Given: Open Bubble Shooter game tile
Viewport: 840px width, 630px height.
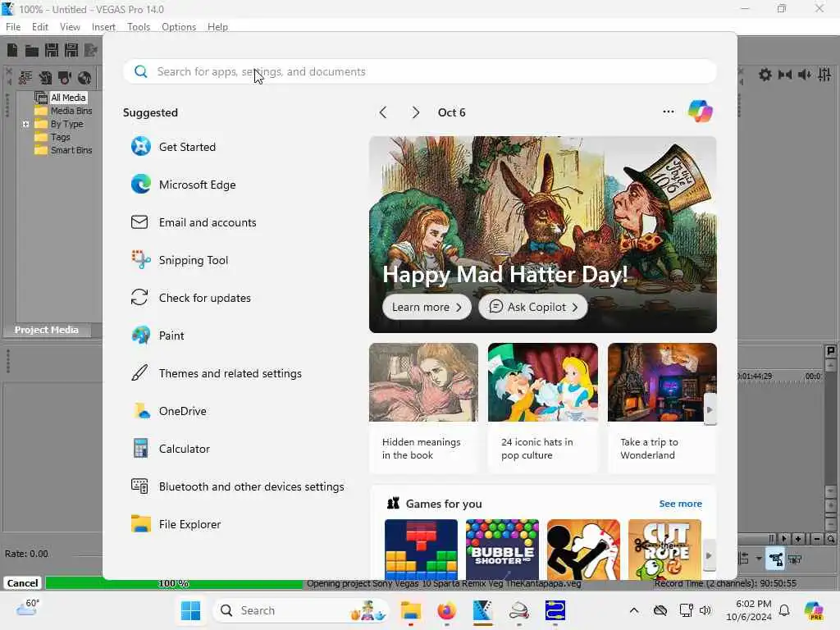Looking at the screenshot, I should pos(503,550).
